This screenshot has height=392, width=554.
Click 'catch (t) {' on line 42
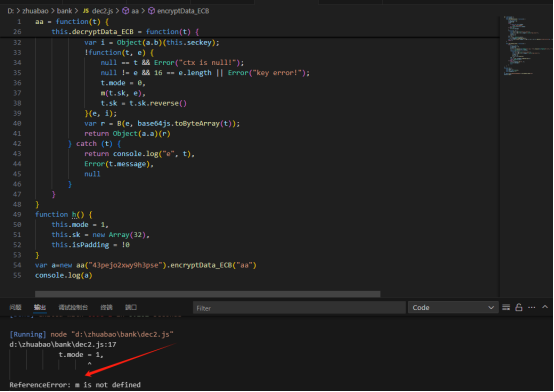click(99, 144)
